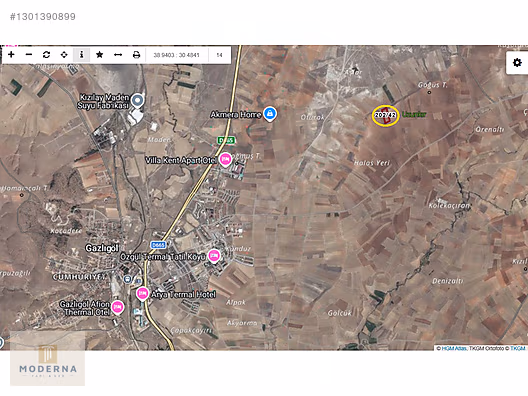Click Kocadere place label
Image resolution: width=528 pixels, height=396 pixels.
pos(66,231)
